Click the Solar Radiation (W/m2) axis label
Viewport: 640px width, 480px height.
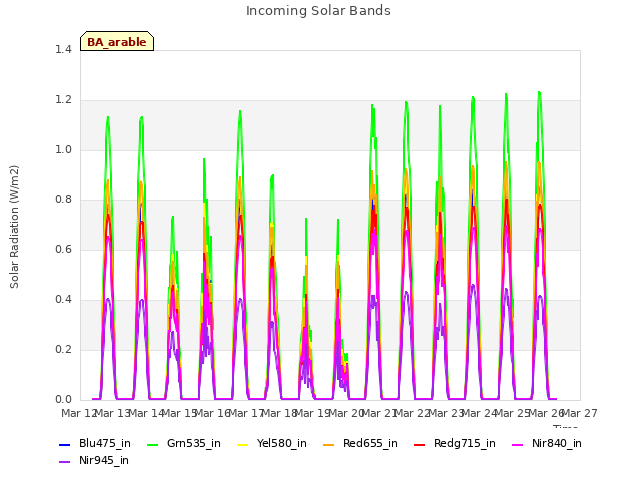click(x=14, y=227)
